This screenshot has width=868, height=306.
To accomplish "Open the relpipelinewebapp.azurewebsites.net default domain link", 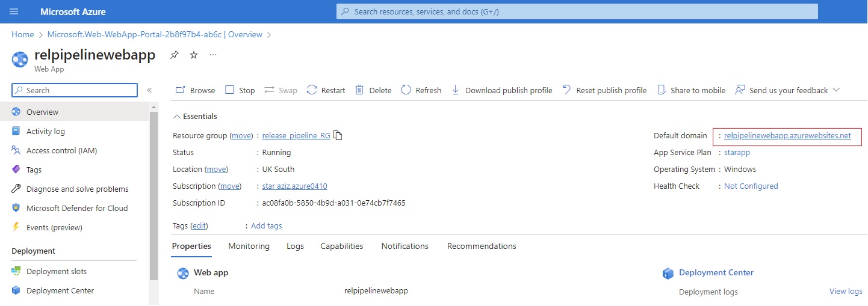I will [787, 136].
